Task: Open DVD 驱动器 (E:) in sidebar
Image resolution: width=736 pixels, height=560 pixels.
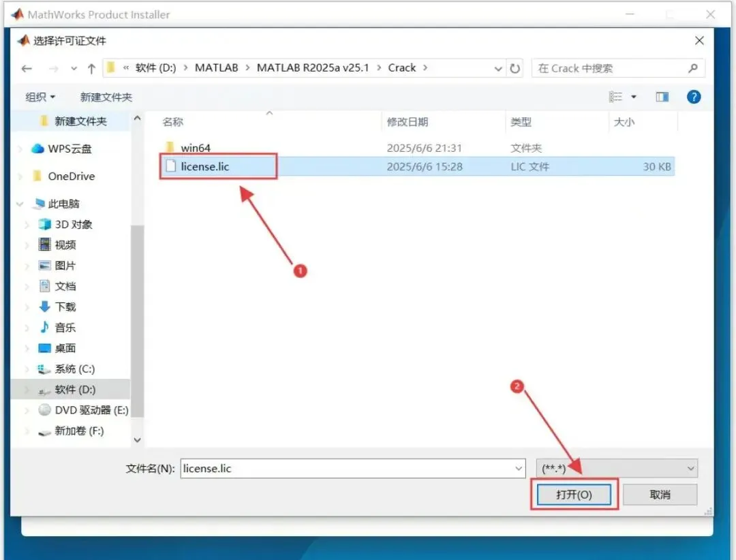Action: [91, 410]
